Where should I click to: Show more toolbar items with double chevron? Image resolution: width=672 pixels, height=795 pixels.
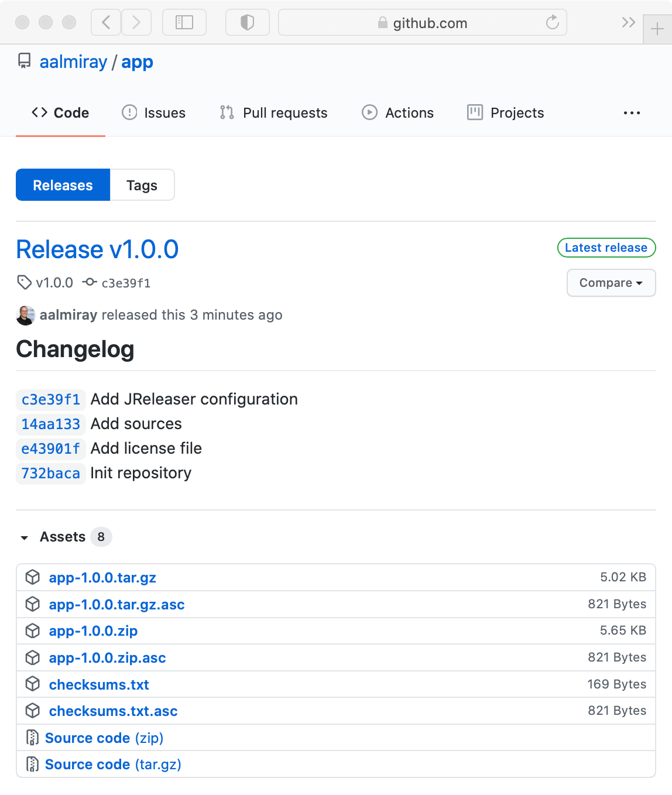(628, 22)
